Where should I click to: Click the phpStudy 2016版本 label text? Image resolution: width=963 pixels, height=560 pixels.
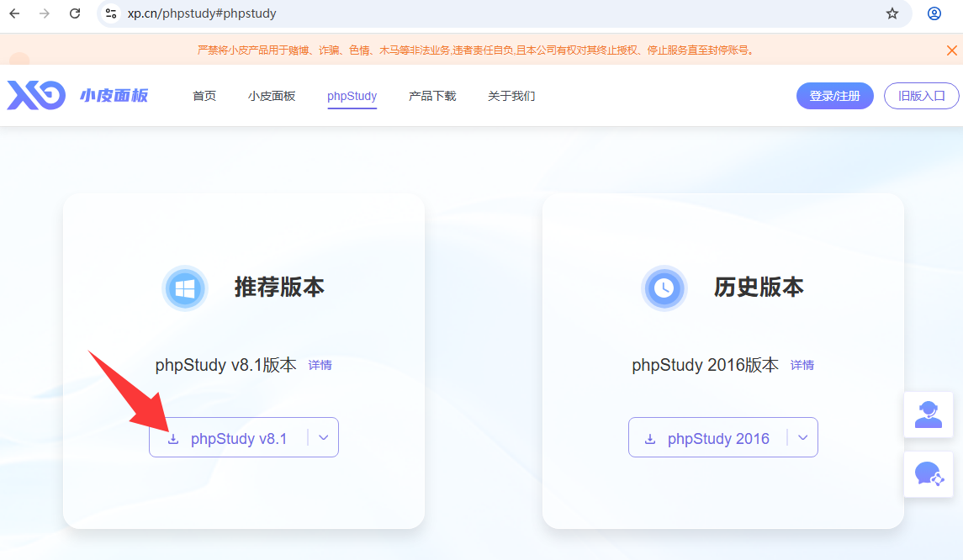coord(705,365)
